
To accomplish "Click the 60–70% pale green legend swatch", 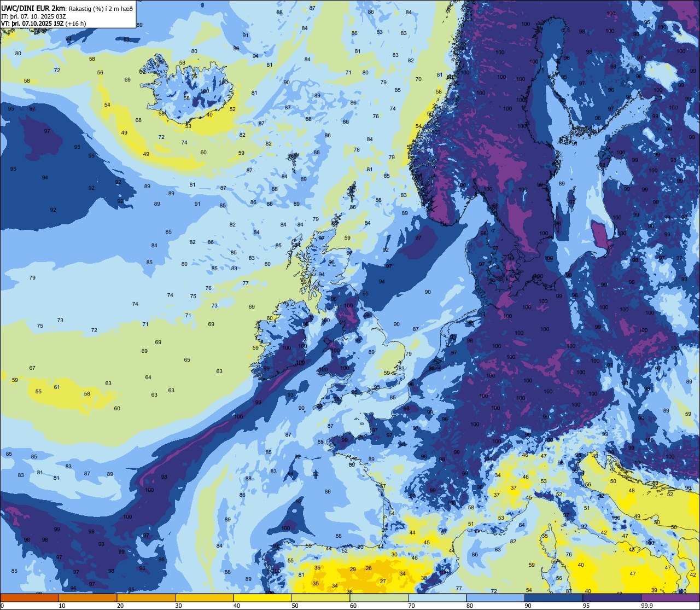I will point(379,597).
